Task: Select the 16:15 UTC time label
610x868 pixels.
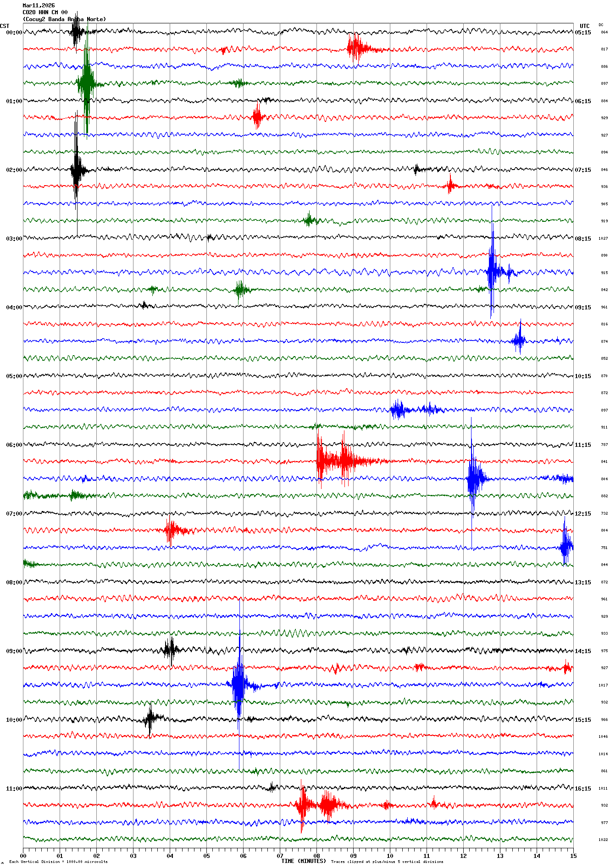Action: pyautogui.click(x=583, y=789)
